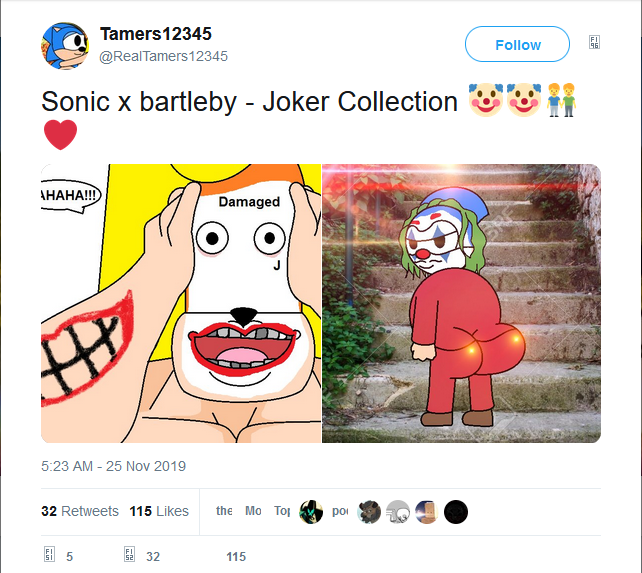Screen dimensions: 642x573
Task: Click the reply icon with 5 replies
Action: (x=50, y=556)
